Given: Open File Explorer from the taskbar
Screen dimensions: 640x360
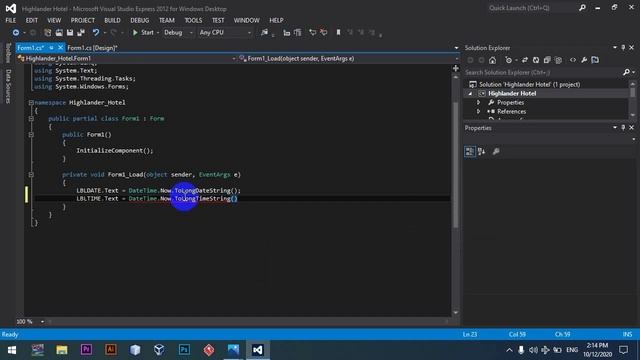Looking at the screenshot, I should 62,350.
